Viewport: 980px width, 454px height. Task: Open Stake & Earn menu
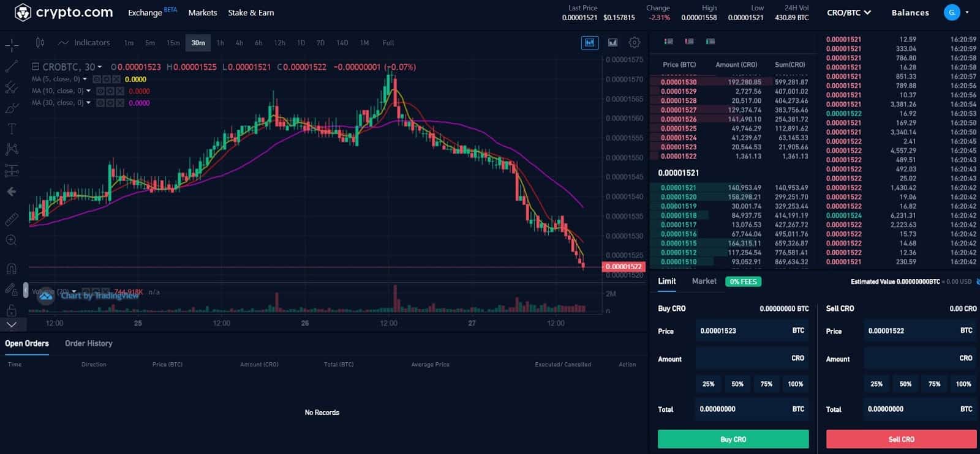(x=251, y=12)
